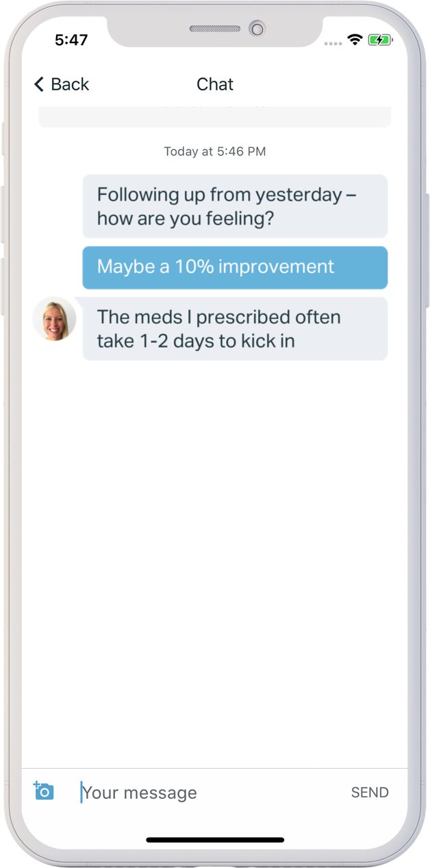This screenshot has width=430, height=868.
Task: Tap the Wi-Fi status icon
Action: coord(355,40)
